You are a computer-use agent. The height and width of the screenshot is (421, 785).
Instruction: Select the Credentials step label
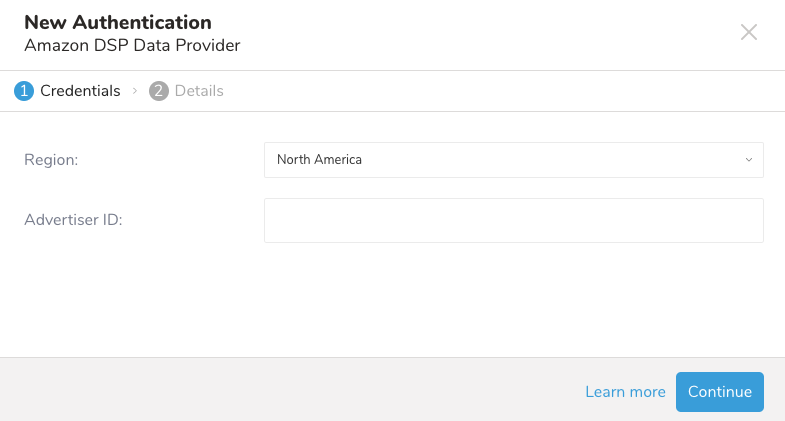(80, 91)
